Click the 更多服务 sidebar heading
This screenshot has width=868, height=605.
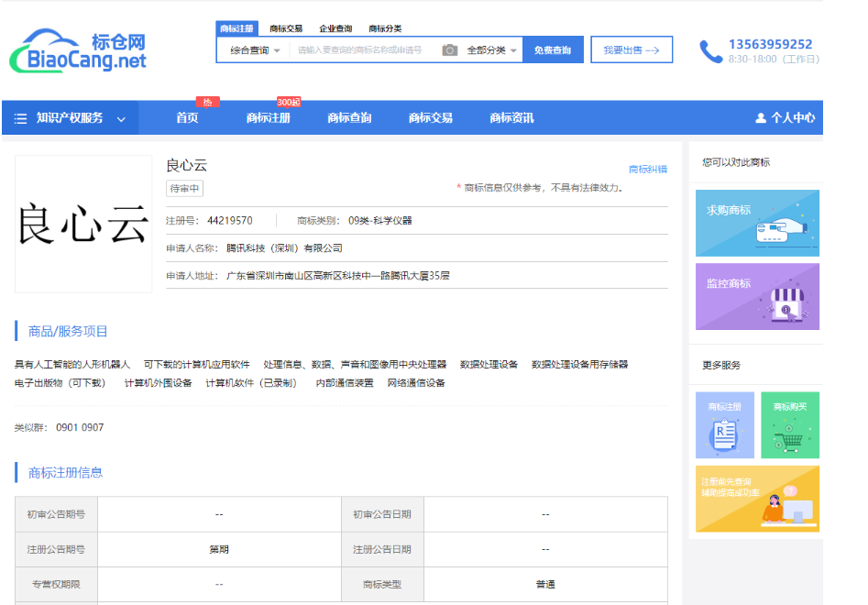(x=721, y=366)
